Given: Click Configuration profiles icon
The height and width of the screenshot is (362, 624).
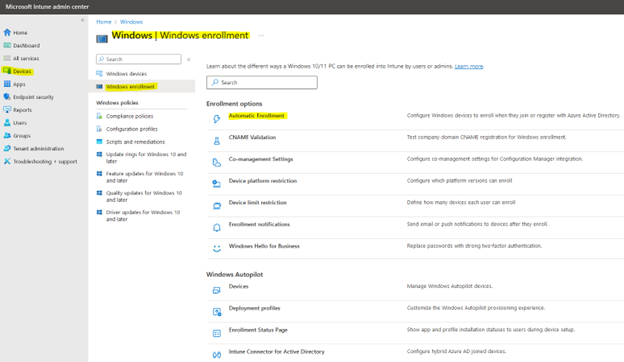Looking at the screenshot, I should point(99,128).
